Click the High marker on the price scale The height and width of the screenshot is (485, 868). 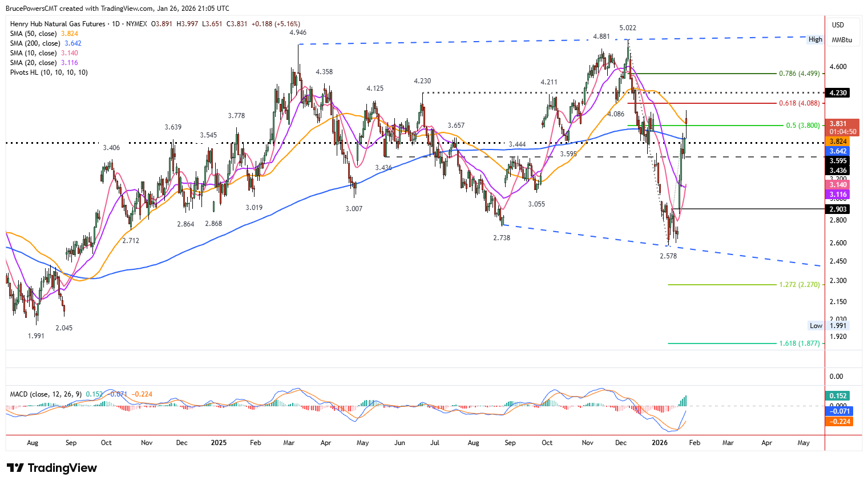click(815, 39)
